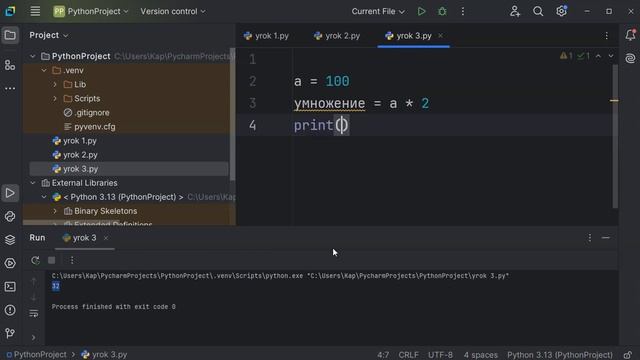Open AI Assistant spiral icon
Image resolution: width=640 pixels, height=360 pixels.
[x=630, y=58]
